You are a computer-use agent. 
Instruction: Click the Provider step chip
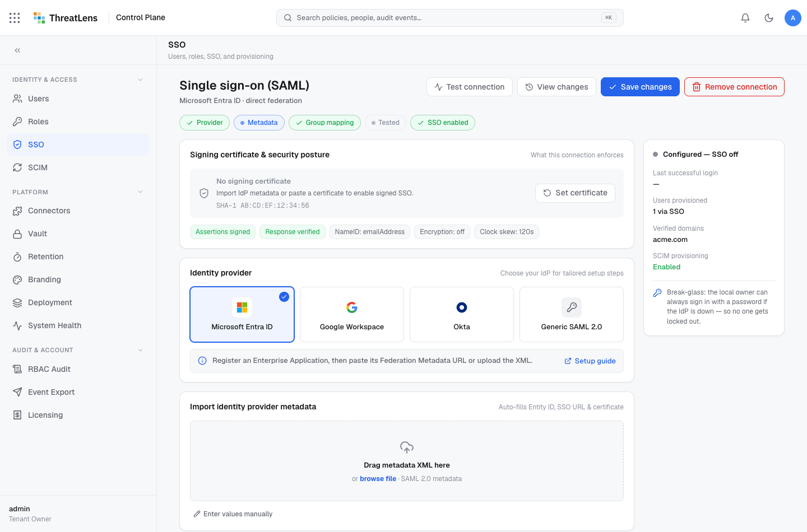[205, 123]
